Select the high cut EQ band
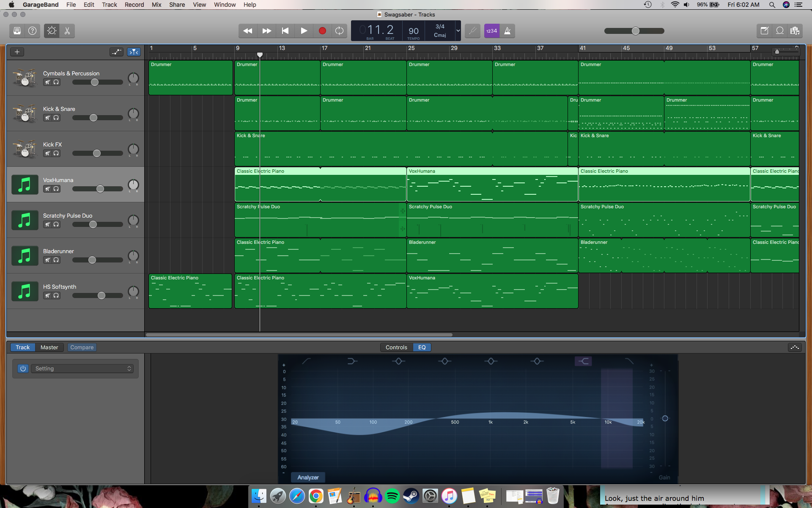This screenshot has width=812, height=508. coord(629,361)
